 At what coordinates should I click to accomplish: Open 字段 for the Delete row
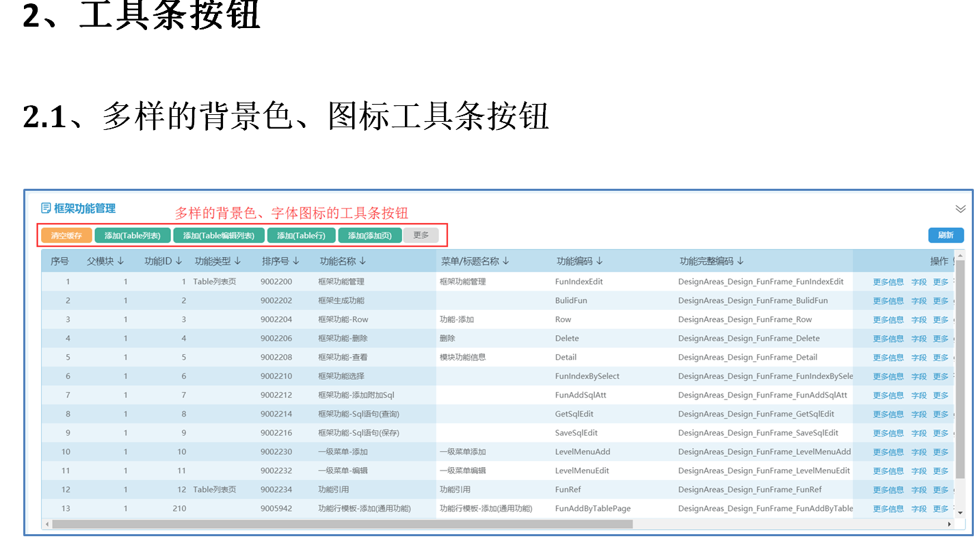point(919,339)
